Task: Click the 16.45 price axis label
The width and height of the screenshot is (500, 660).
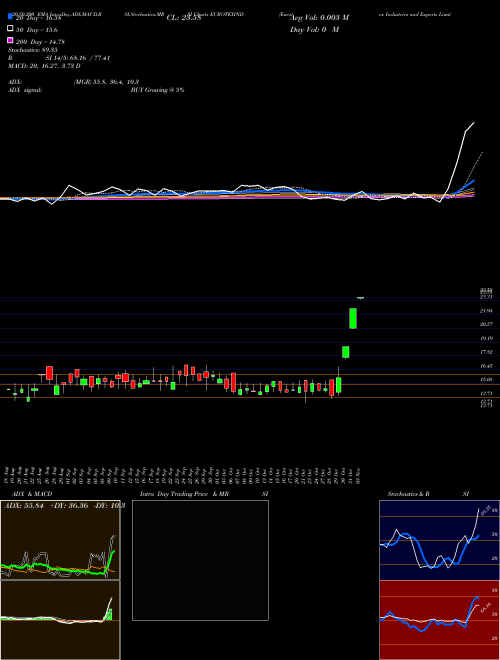Action: pos(486,366)
